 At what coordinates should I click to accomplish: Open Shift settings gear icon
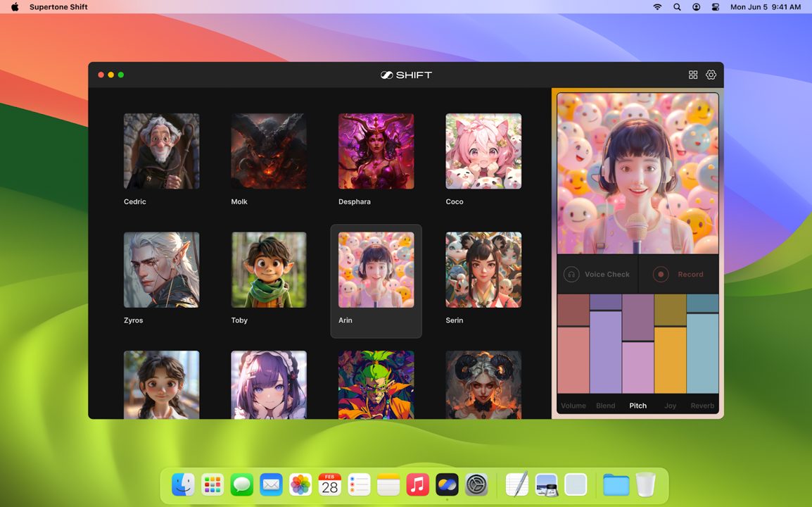click(x=711, y=75)
